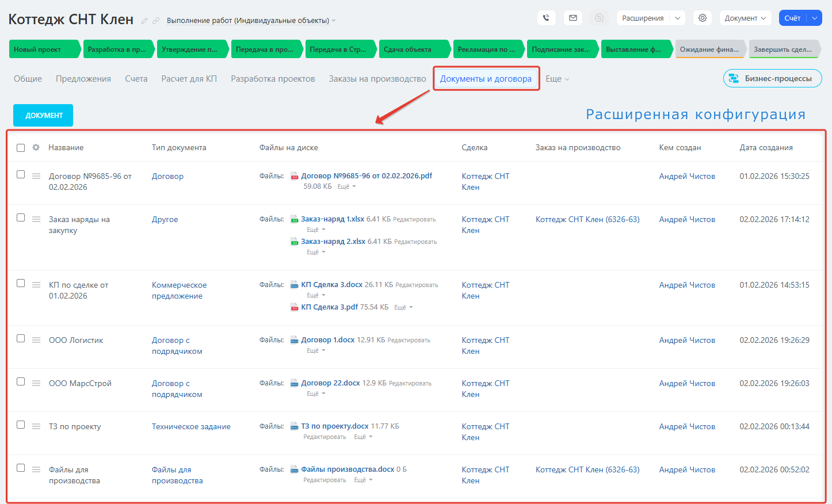The image size is (832, 504).
Task: Click the phone call icon button
Action: click(546, 18)
